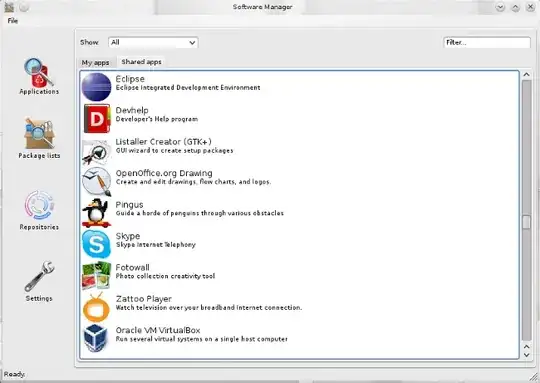Select the Devhelp app icon

pyautogui.click(x=96, y=118)
